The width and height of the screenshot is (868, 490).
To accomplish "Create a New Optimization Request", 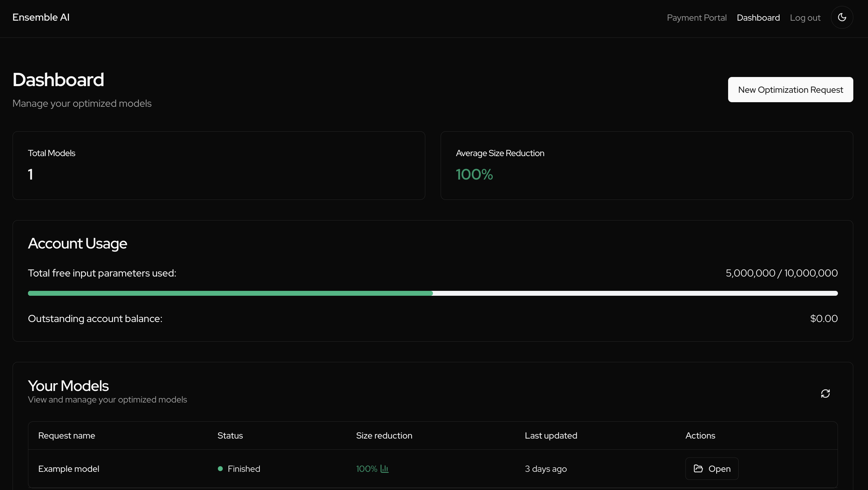I will tap(790, 90).
